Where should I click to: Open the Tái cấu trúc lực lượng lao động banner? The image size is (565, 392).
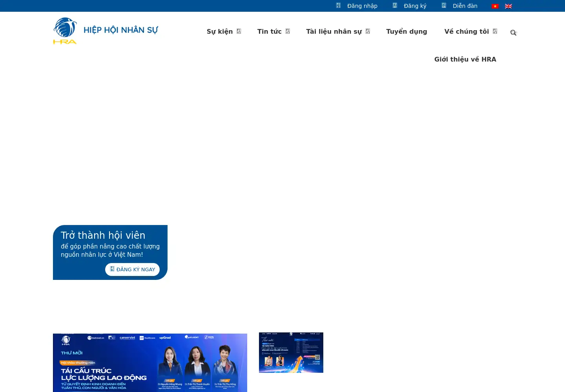coord(150,363)
